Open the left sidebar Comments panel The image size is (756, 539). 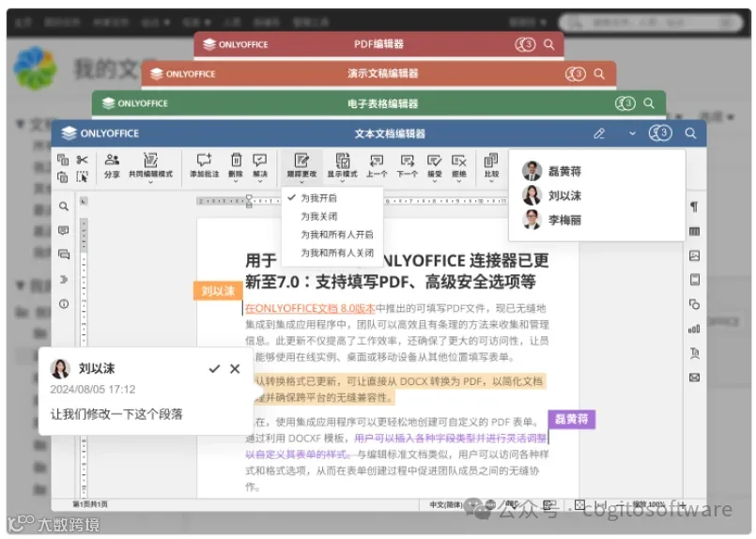pos(64,230)
